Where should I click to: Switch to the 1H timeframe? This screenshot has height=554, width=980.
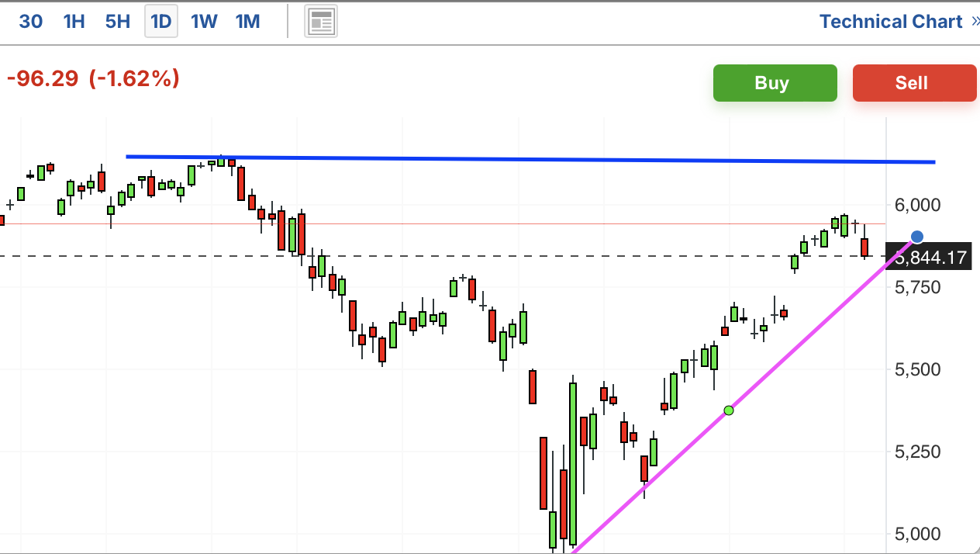tap(74, 22)
